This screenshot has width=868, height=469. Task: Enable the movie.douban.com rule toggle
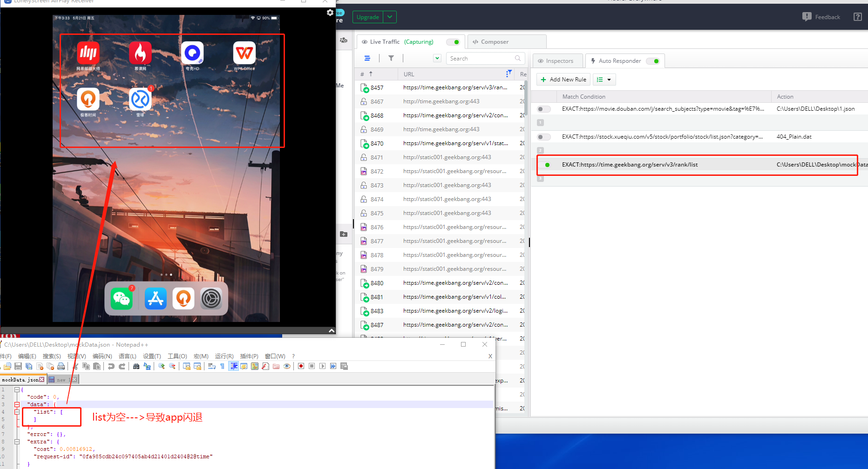543,109
